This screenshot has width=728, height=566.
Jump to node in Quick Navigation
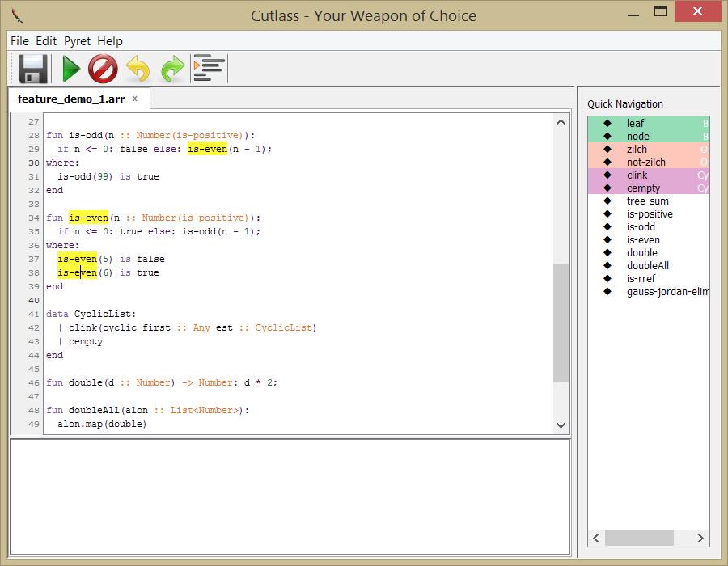click(x=649, y=136)
